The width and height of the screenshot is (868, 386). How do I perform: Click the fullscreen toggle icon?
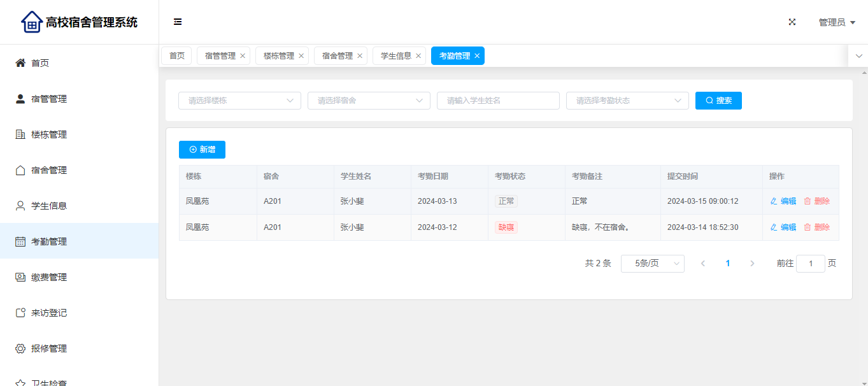[792, 22]
